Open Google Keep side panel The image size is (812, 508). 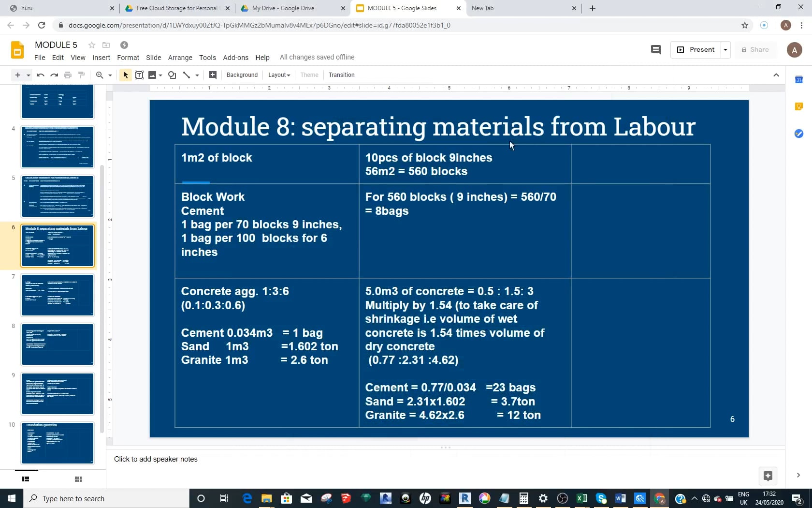[x=799, y=106]
